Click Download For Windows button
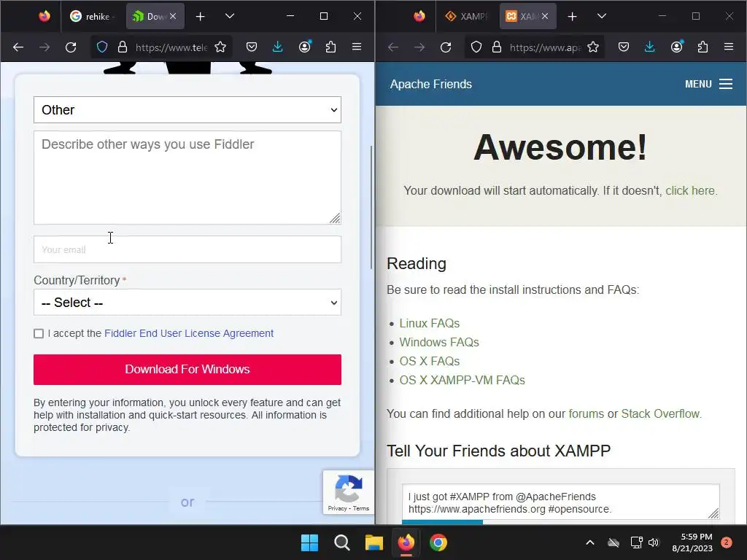 coord(187,370)
